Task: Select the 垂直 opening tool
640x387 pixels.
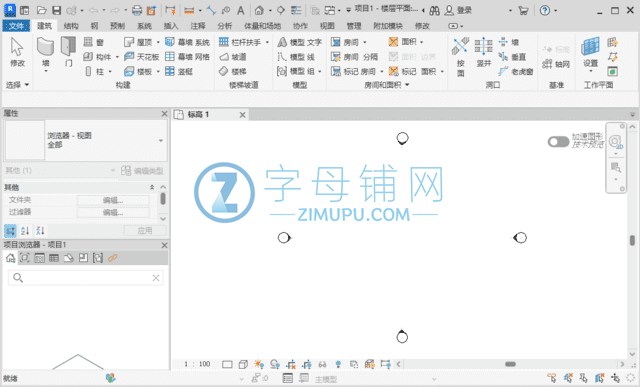Action: pos(512,56)
